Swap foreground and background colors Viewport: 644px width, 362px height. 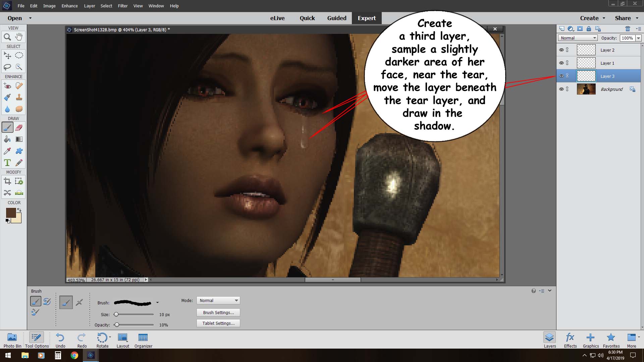19,210
